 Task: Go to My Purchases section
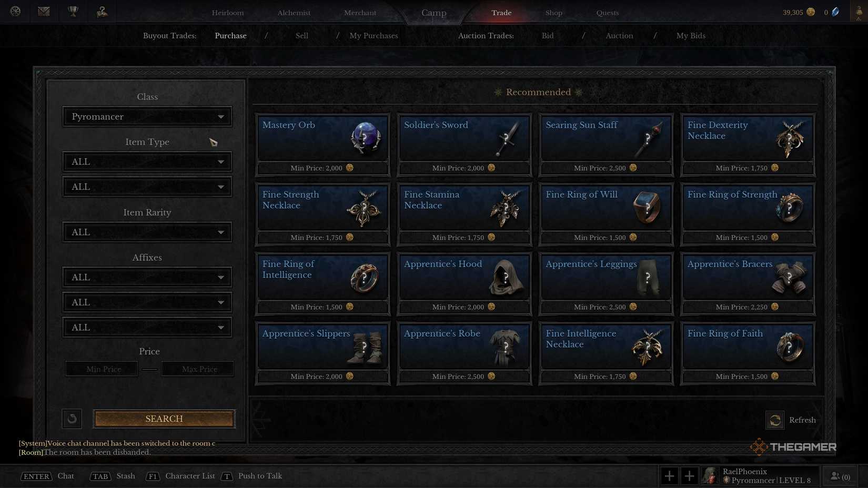coord(374,36)
